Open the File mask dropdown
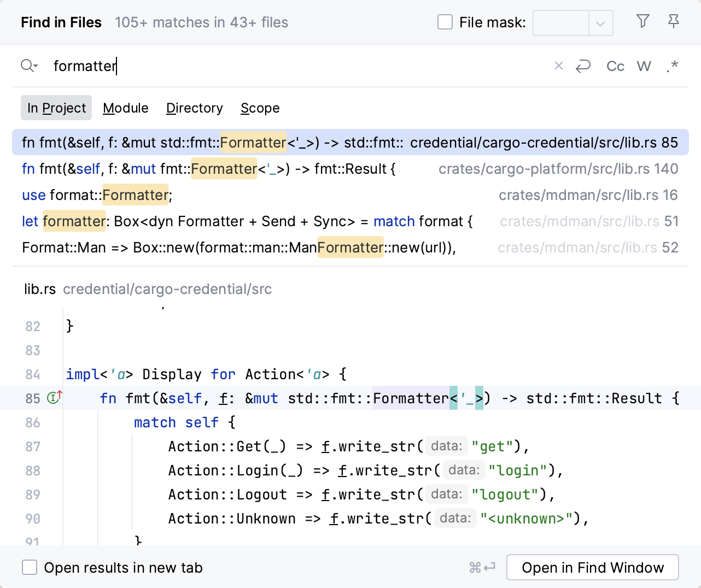This screenshot has width=701, height=588. tap(601, 23)
